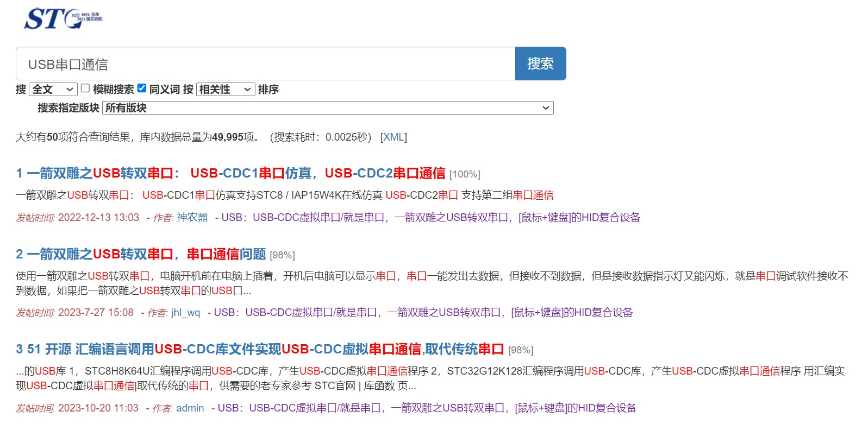Expand the 所有版块 forum section dropdown
Screen dimensions: 868x424
pyautogui.click(x=328, y=107)
